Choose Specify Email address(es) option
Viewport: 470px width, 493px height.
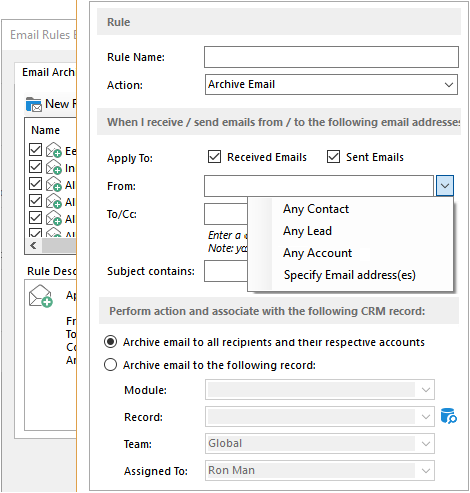(x=350, y=275)
